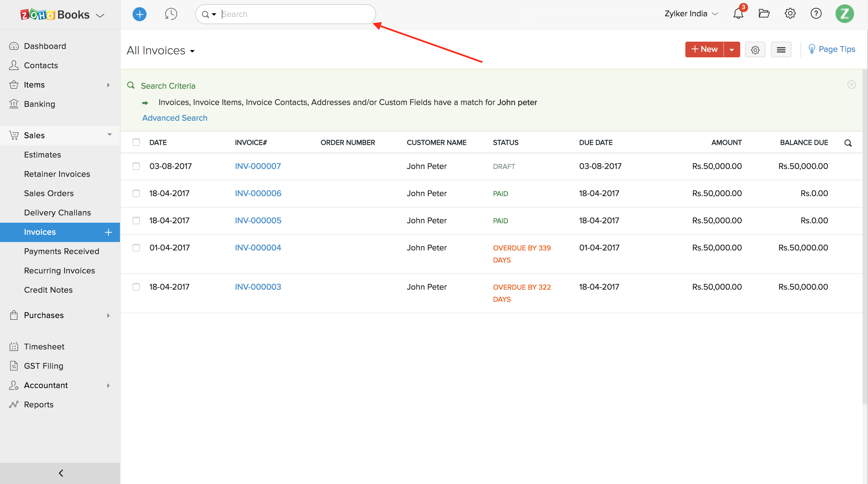Open invoice INV-000006 link
Viewport: 868px width, 484px height.
258,193
